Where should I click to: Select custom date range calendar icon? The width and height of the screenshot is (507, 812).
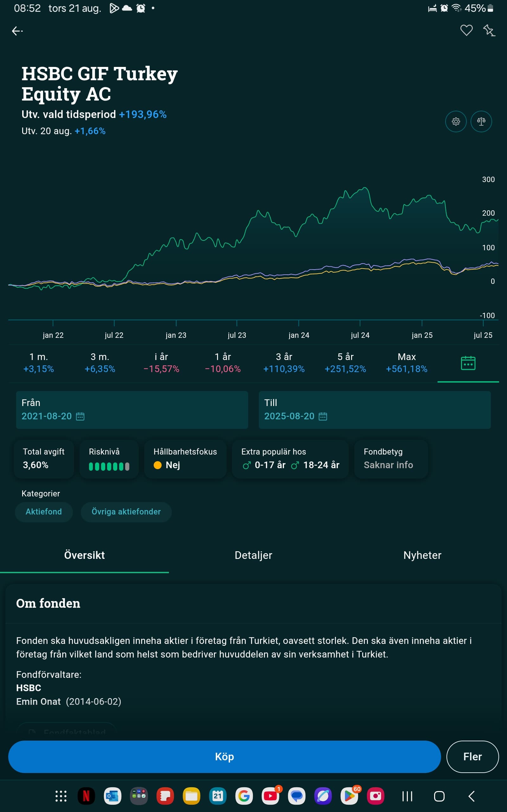(x=468, y=363)
